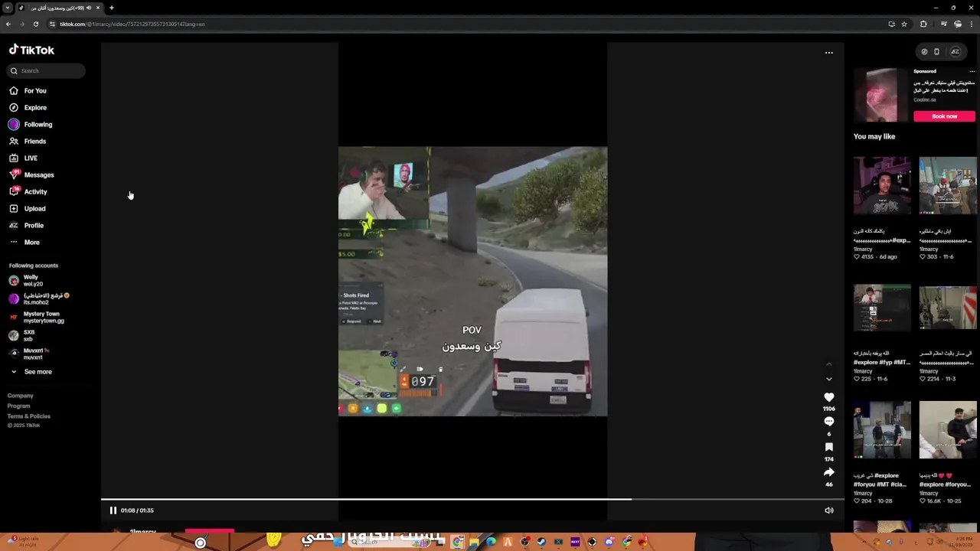Close the TikTok browser tab

coord(97,8)
